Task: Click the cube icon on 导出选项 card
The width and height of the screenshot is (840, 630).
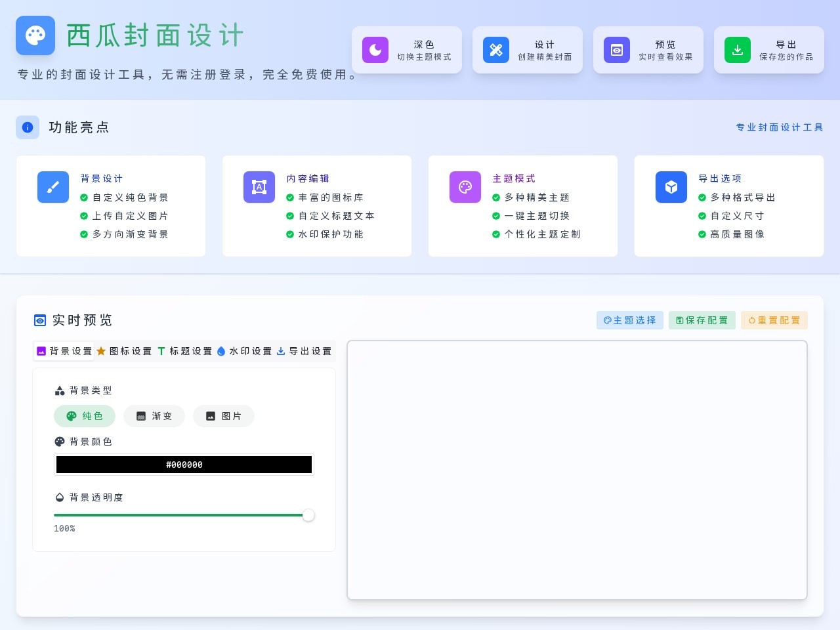Action: click(x=671, y=187)
